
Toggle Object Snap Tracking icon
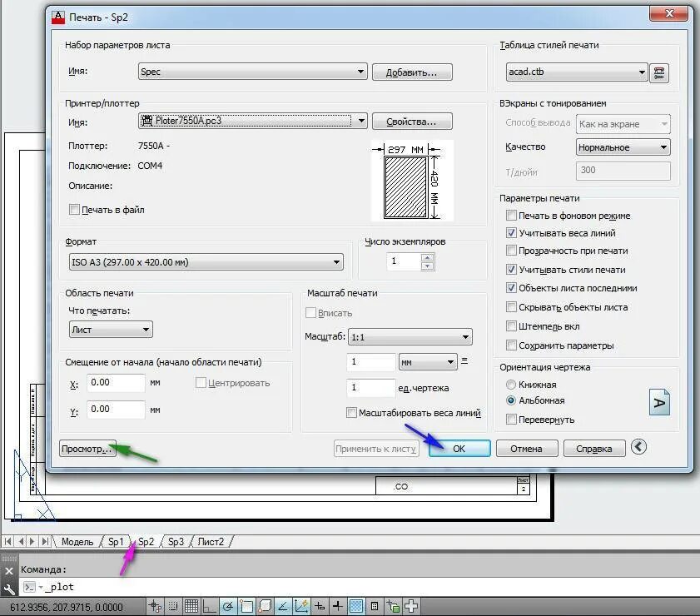tap(283, 606)
